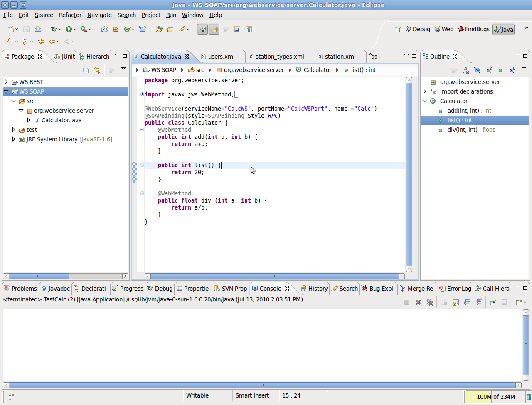The image size is (532, 405).
Task: Toggle hide local types in Outline
Action: 512,70
